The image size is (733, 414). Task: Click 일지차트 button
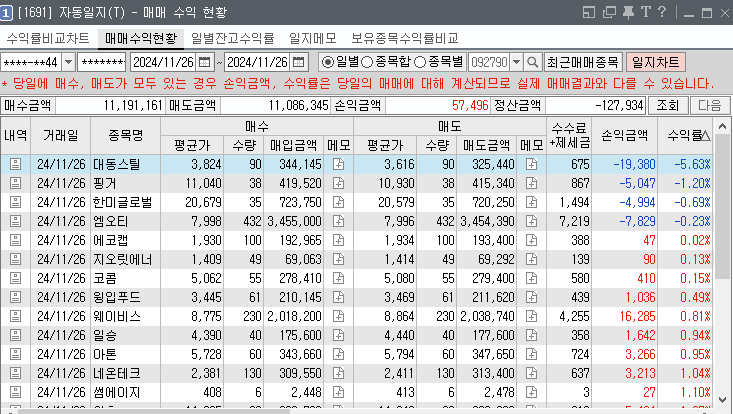pos(655,62)
